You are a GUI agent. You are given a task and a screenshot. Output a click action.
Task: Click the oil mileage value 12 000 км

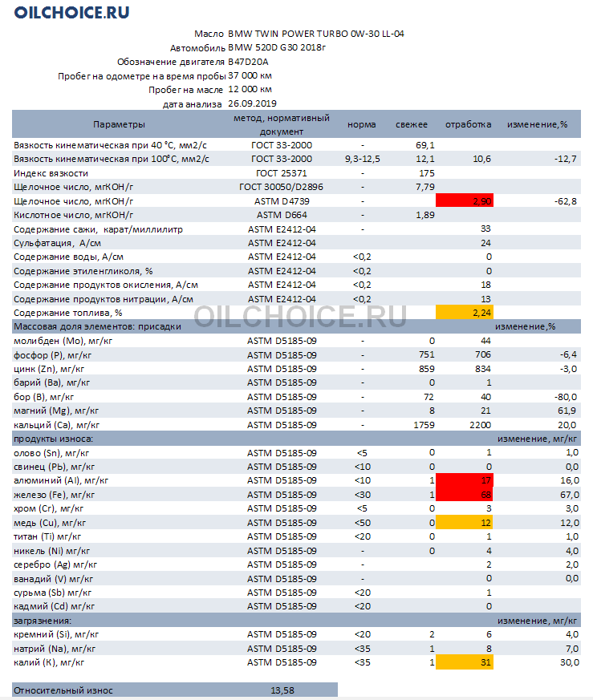click(250, 89)
